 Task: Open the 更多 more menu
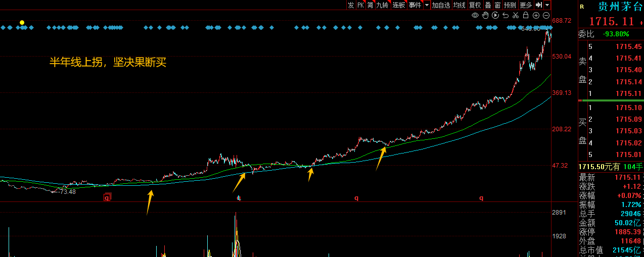pyautogui.click(x=526, y=5)
